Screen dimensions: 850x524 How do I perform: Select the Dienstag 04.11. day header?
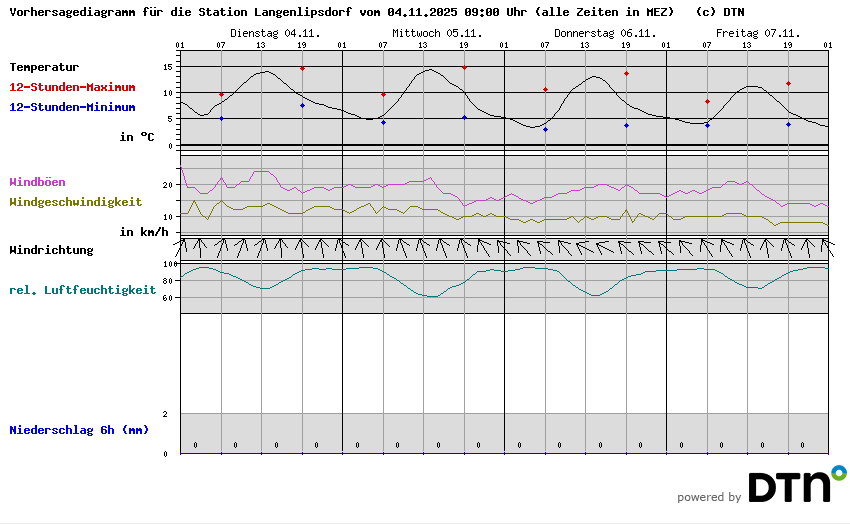coord(274,32)
